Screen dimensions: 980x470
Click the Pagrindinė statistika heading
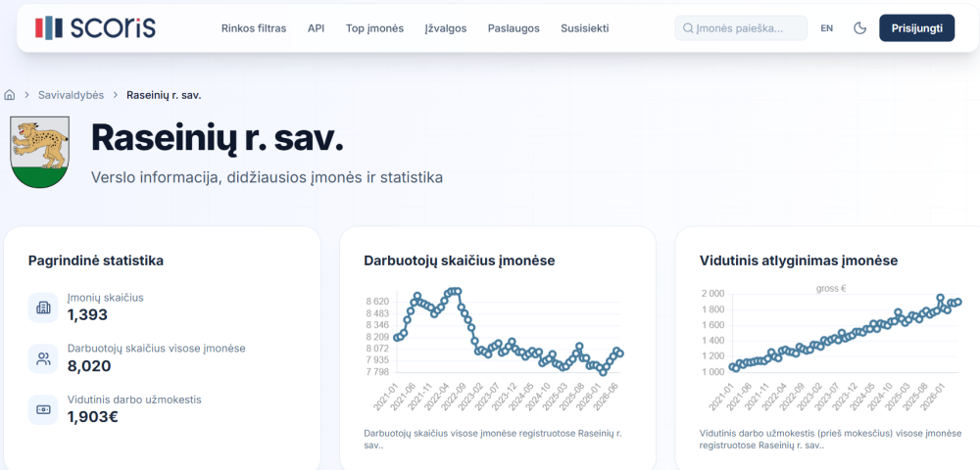click(96, 260)
